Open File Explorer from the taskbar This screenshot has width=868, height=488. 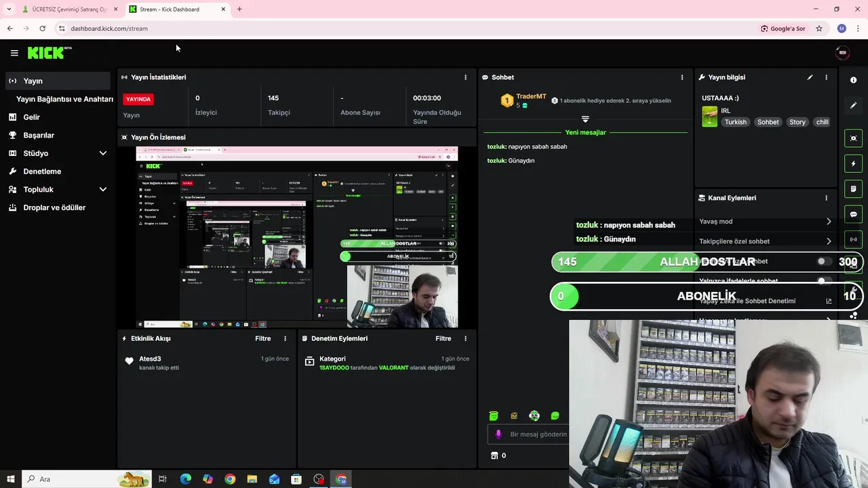(252, 479)
